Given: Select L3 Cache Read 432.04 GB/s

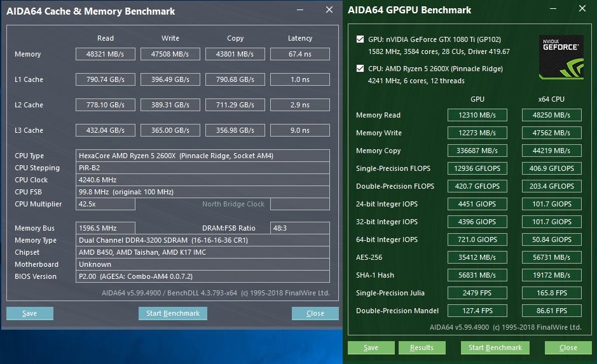Looking at the screenshot, I should click(106, 130).
